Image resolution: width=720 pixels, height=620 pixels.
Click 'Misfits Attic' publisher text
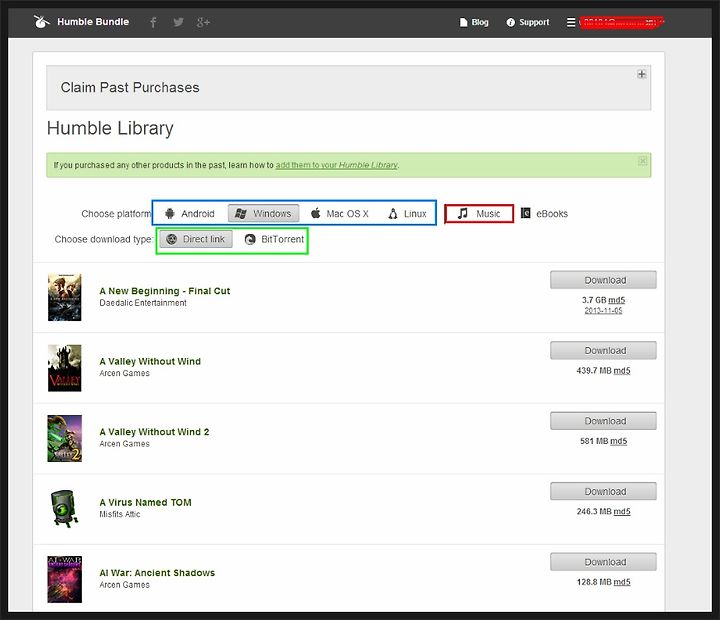coord(120,514)
